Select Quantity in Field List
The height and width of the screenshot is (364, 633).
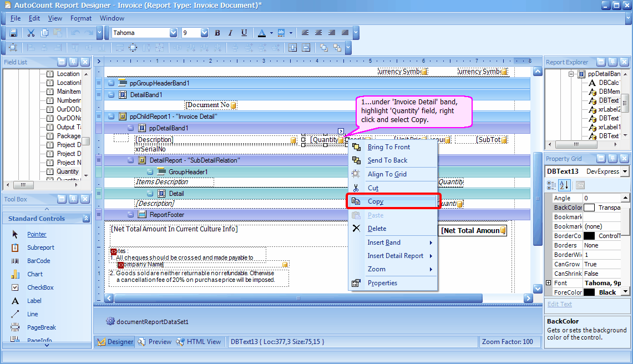pos(68,171)
